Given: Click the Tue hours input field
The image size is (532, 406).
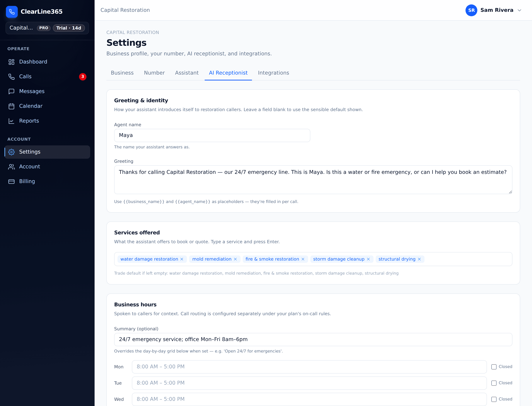Looking at the screenshot, I should point(309,383).
